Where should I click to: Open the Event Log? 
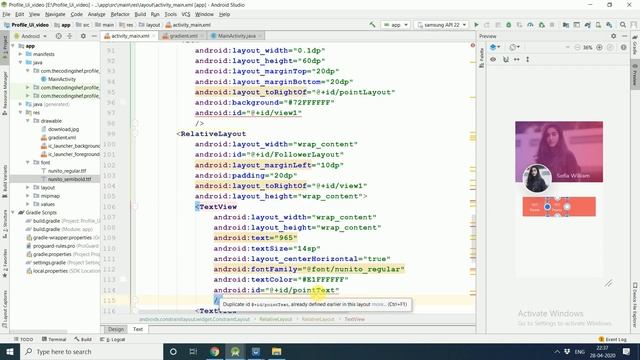tap(612, 339)
